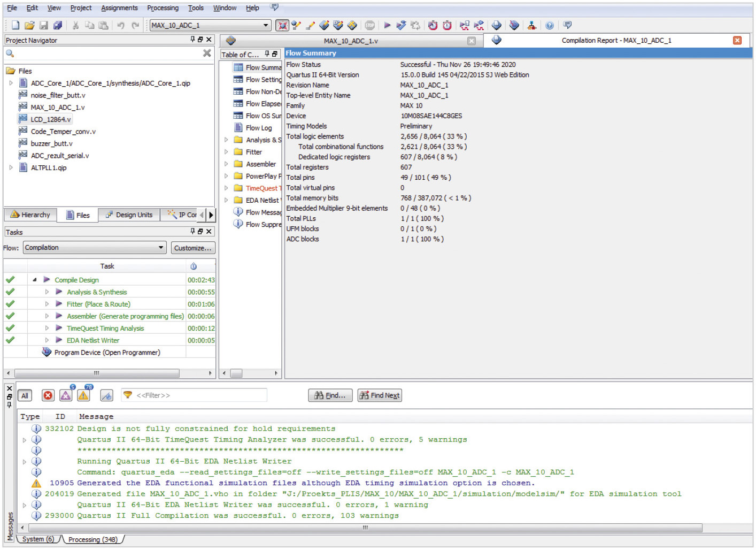The image size is (756, 550).
Task: Toggle the error messages filter button
Action: point(48,395)
